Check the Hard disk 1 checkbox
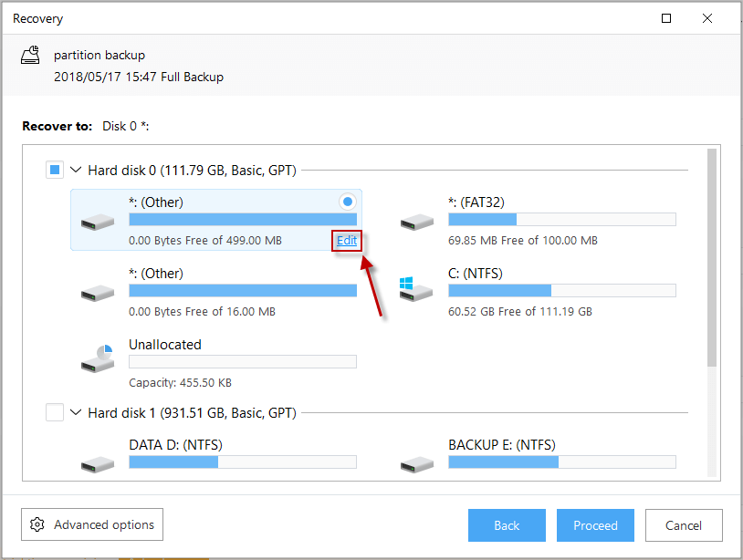The width and height of the screenshot is (743, 560). pos(55,412)
